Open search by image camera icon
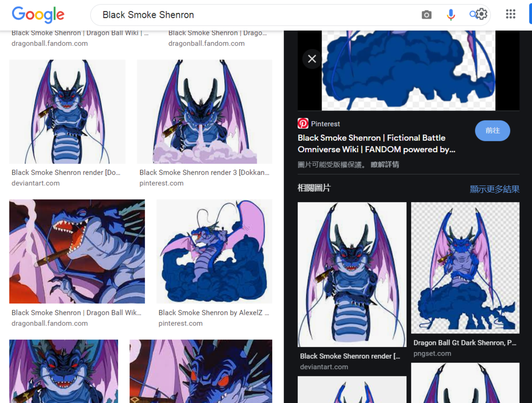532x403 pixels. point(427,15)
